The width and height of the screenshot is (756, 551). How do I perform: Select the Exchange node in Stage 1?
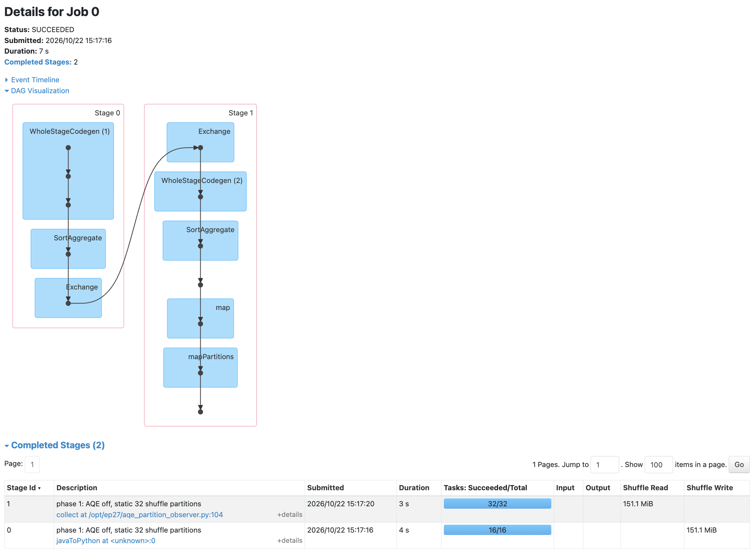point(200,142)
